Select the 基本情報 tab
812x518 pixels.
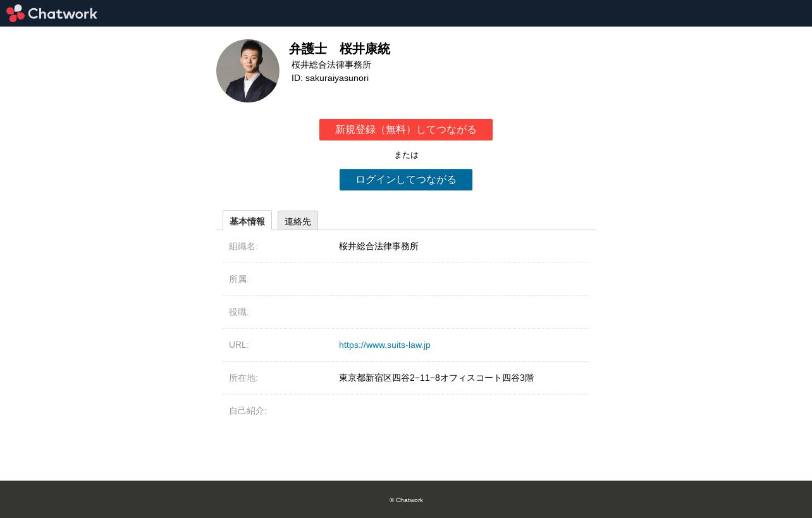[x=247, y=221]
